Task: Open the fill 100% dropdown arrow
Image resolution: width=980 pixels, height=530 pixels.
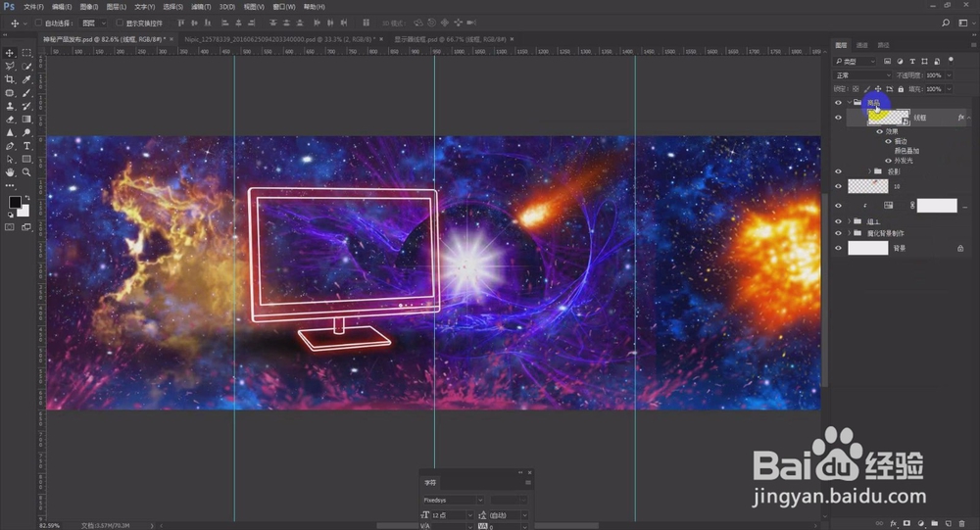Action: click(949, 89)
